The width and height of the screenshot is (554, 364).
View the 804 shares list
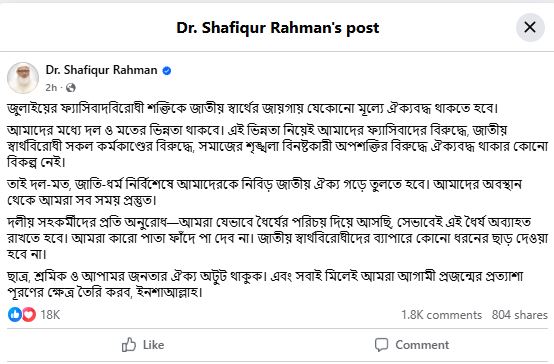point(519,315)
